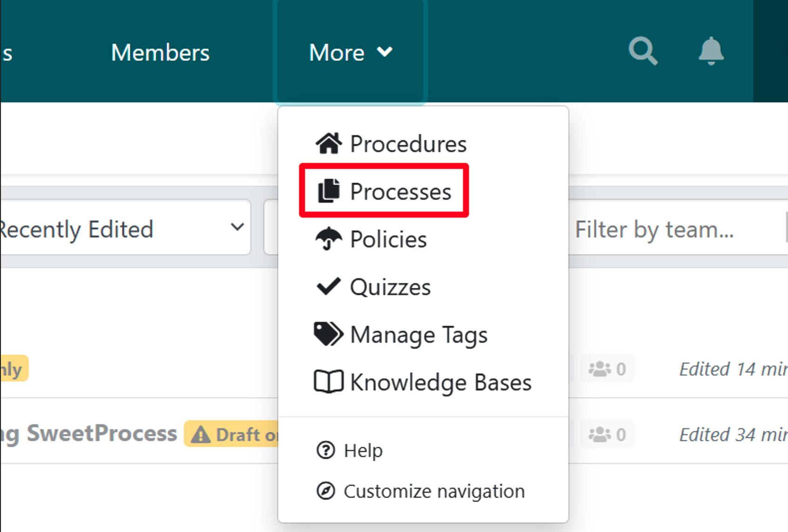Open the Help link
The height and width of the screenshot is (532, 788).
pyautogui.click(x=363, y=450)
